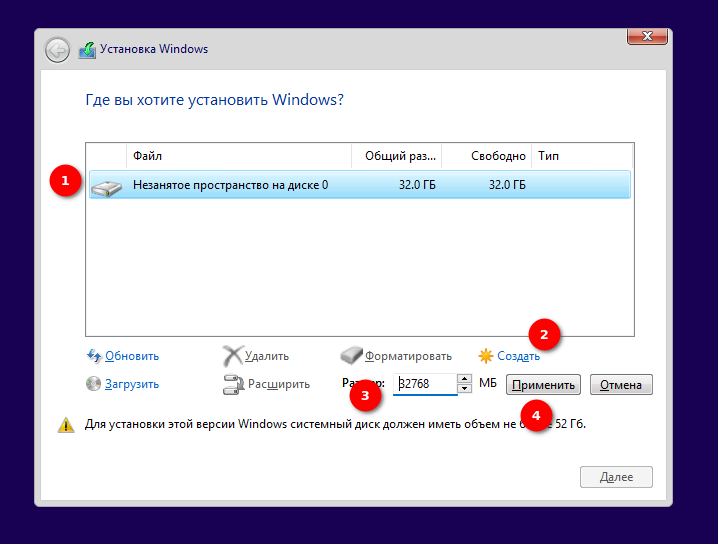Click the МБ unit label

point(488,383)
